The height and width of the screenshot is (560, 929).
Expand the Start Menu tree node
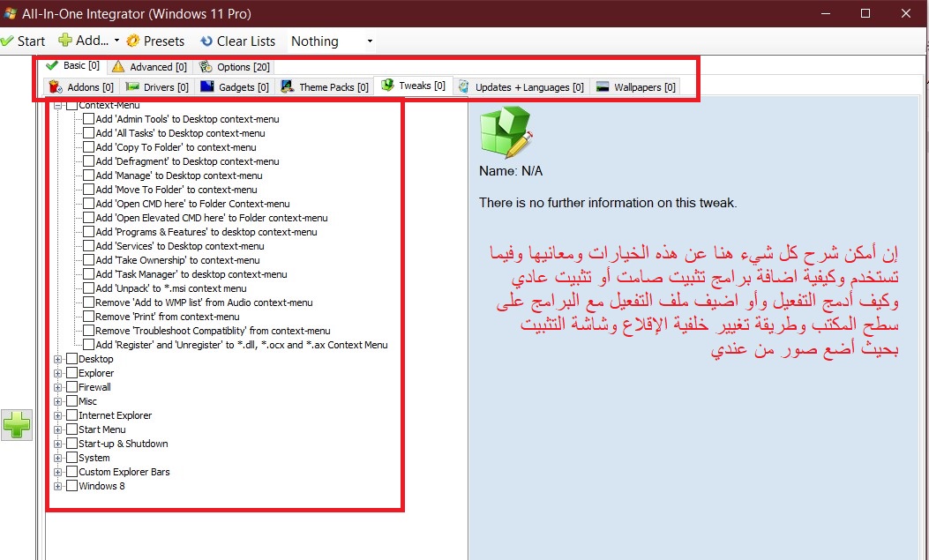click(57, 429)
